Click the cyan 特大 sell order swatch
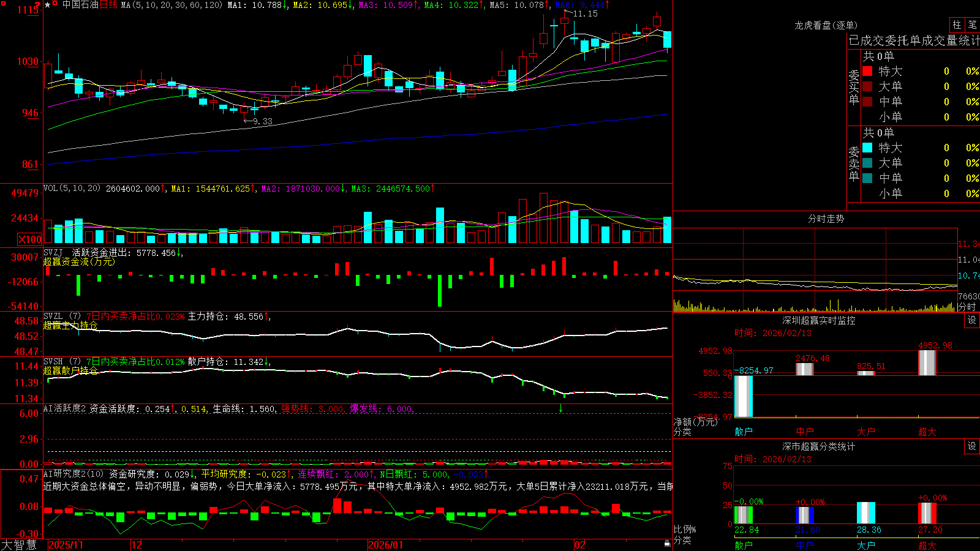 click(867, 148)
